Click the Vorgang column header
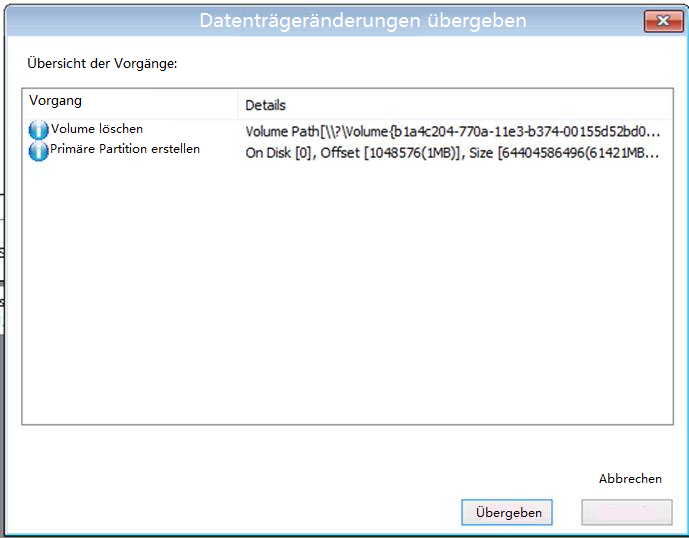The height and width of the screenshot is (538, 689). [x=130, y=104]
